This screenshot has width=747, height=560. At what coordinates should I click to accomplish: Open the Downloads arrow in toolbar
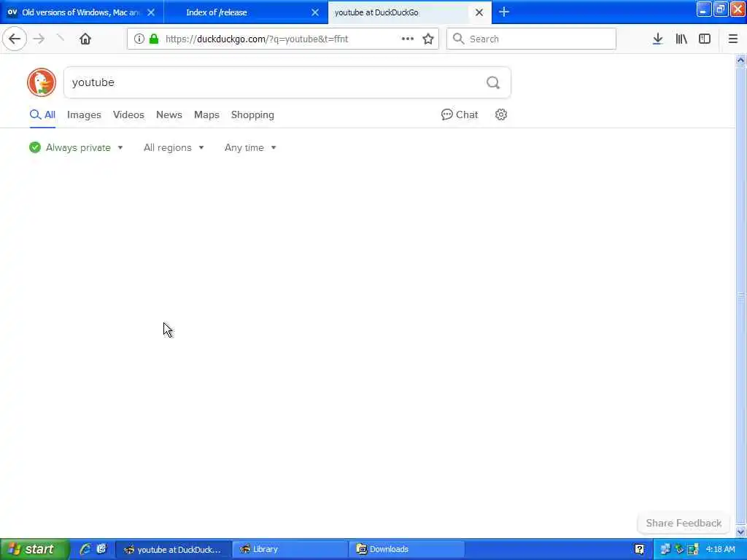pyautogui.click(x=657, y=39)
